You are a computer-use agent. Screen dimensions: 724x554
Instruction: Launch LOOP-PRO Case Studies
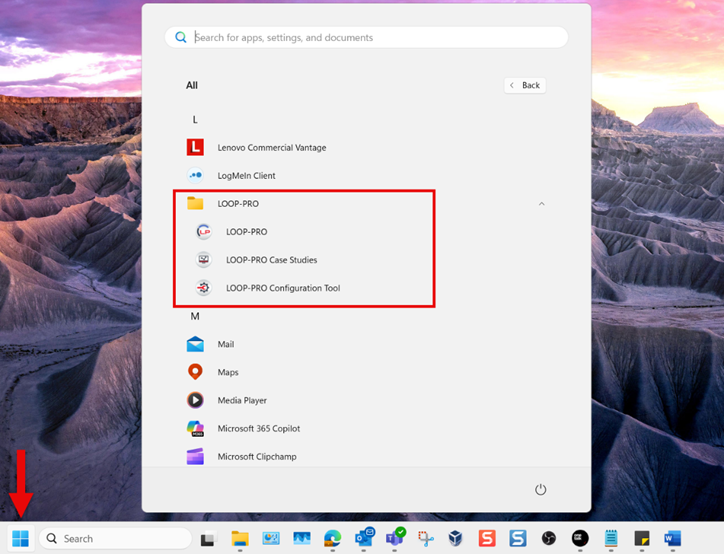(271, 260)
